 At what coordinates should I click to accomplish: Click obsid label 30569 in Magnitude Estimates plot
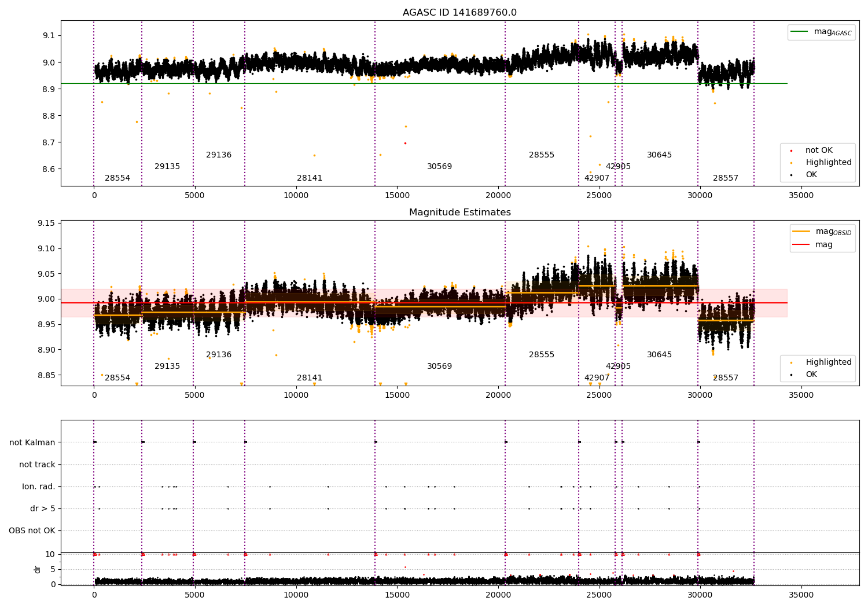point(440,366)
